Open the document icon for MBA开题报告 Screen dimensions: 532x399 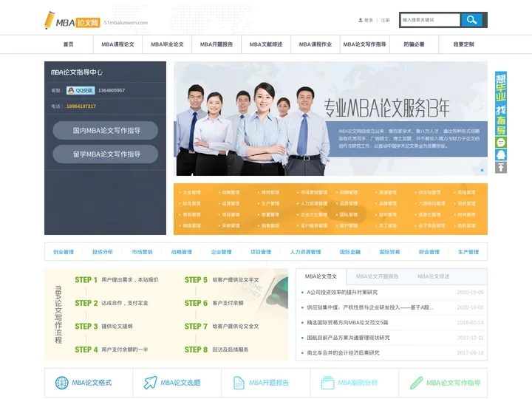[x=239, y=383]
